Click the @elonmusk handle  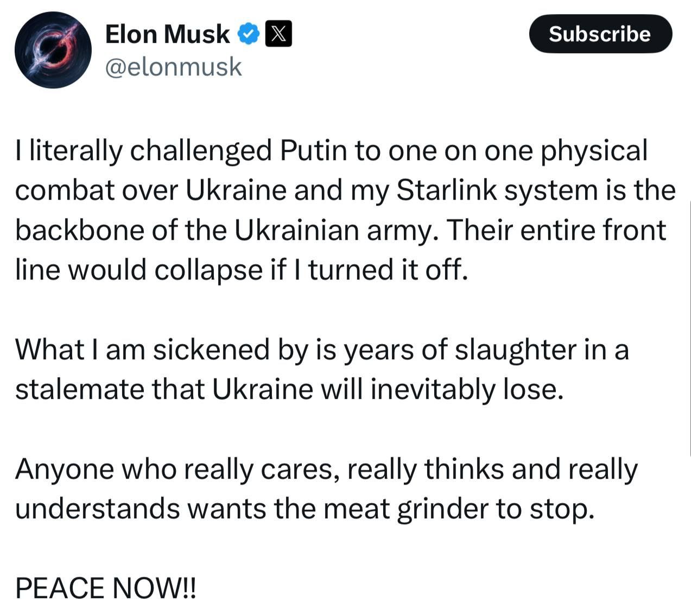173,67
